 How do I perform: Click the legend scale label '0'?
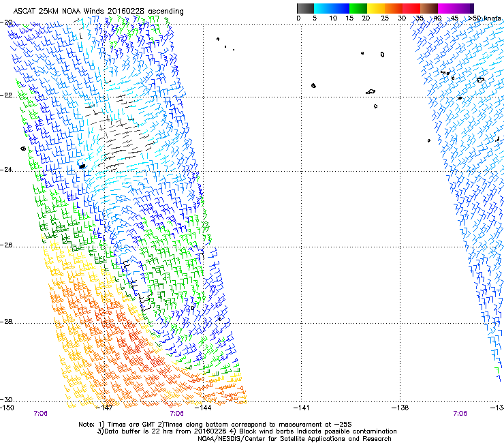pyautogui.click(x=298, y=18)
